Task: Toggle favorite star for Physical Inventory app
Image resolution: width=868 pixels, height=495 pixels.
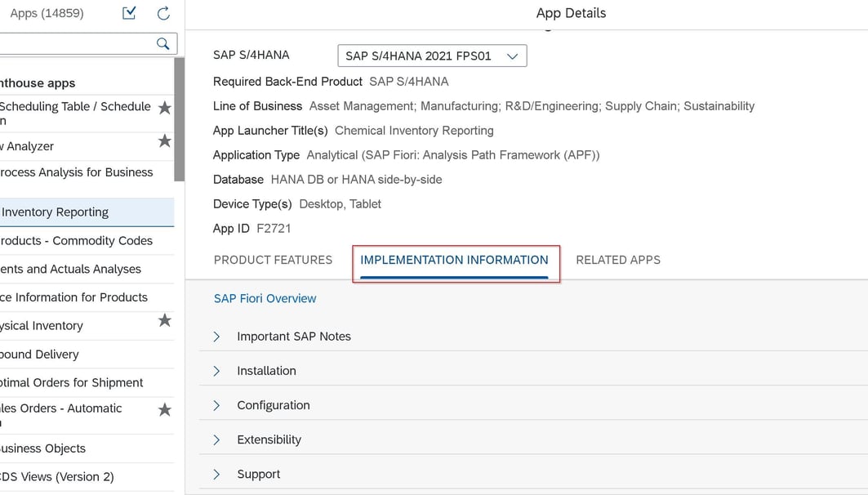Action: click(164, 320)
